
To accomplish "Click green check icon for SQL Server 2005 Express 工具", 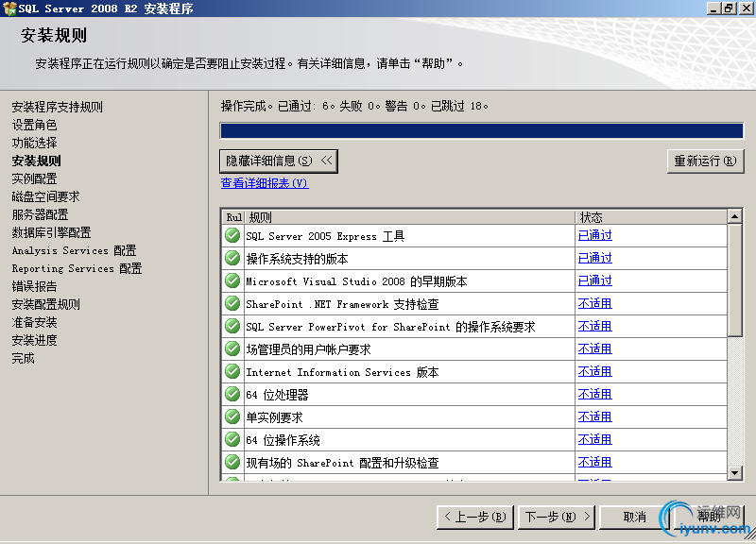I will click(232, 235).
